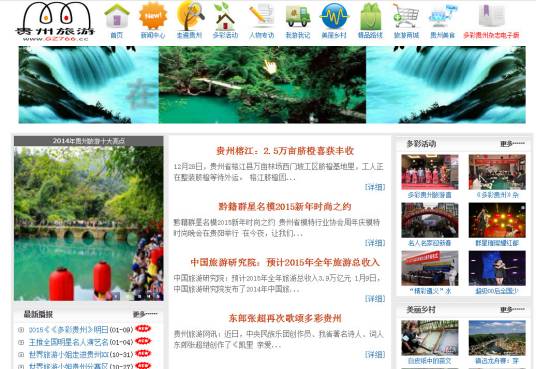536x369 pixels.
Task: Open aerial river town thumbnail in 美丽乡村
Action: click(x=497, y=338)
